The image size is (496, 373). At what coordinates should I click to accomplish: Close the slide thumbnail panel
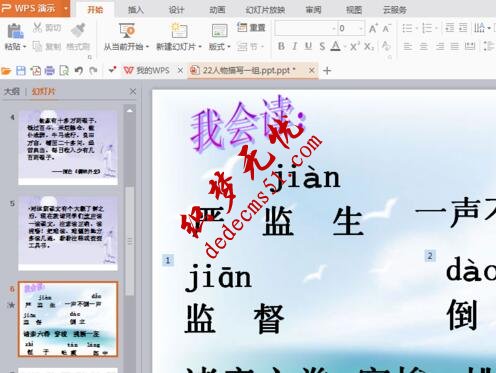click(132, 92)
